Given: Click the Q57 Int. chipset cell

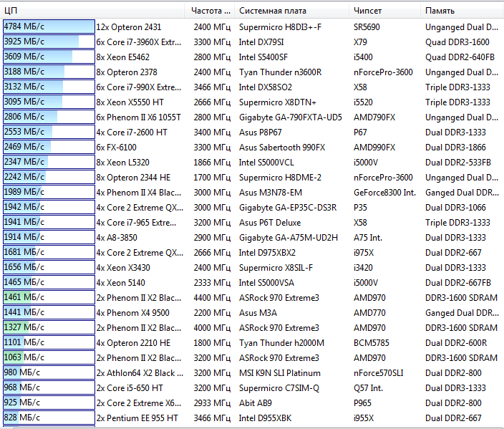Looking at the screenshot, I should [369, 388].
